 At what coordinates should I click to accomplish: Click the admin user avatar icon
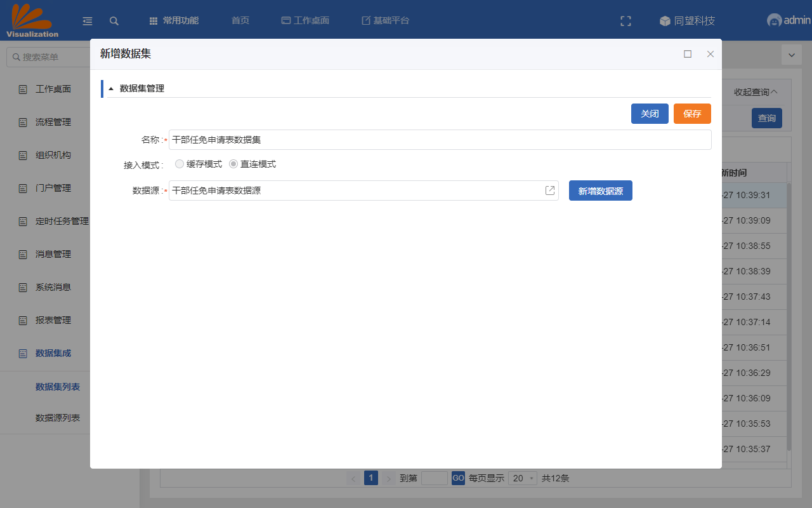pyautogui.click(x=774, y=20)
